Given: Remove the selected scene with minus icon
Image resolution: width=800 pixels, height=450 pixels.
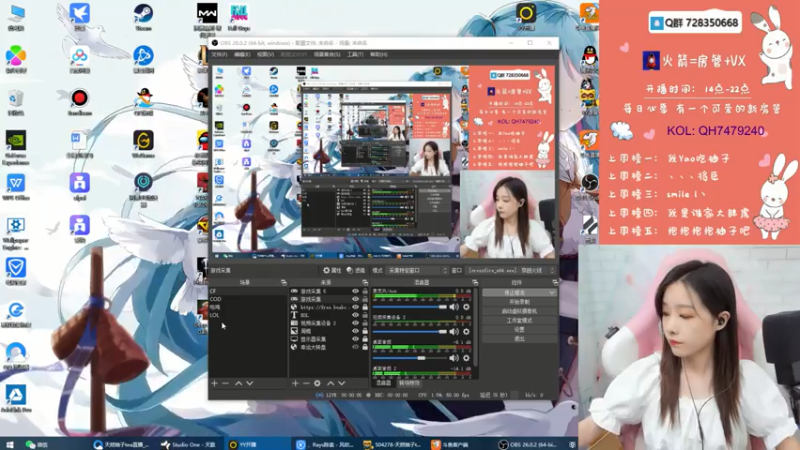Looking at the screenshot, I should click(226, 383).
